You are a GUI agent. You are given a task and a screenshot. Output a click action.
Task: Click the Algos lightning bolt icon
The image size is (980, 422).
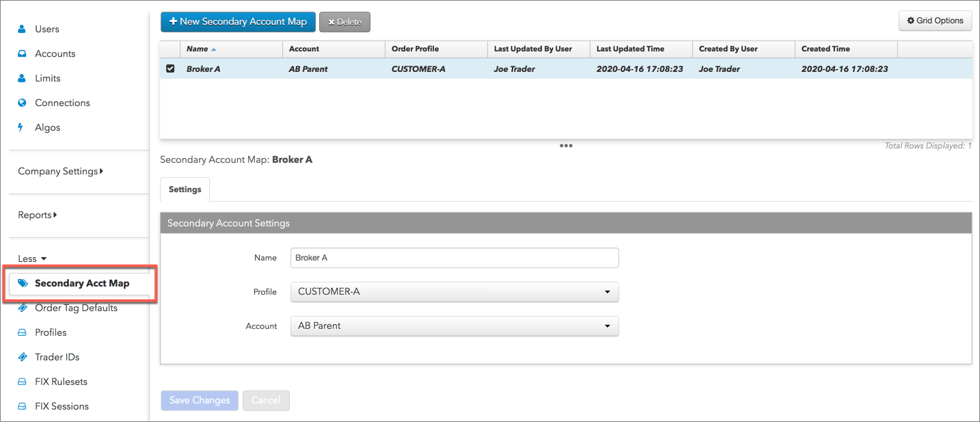click(21, 127)
